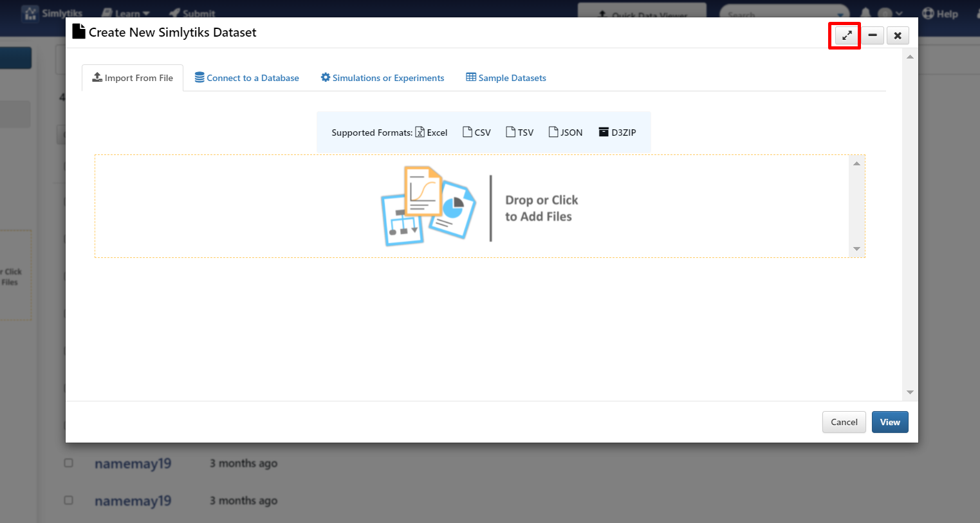This screenshot has width=980, height=523.
Task: Click the upload icon on Import From File
Action: [97, 77]
